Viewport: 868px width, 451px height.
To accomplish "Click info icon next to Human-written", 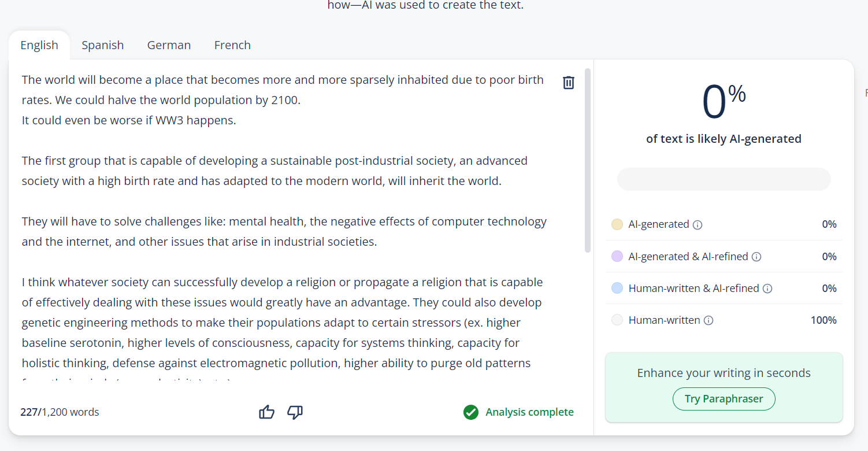I will [x=709, y=320].
